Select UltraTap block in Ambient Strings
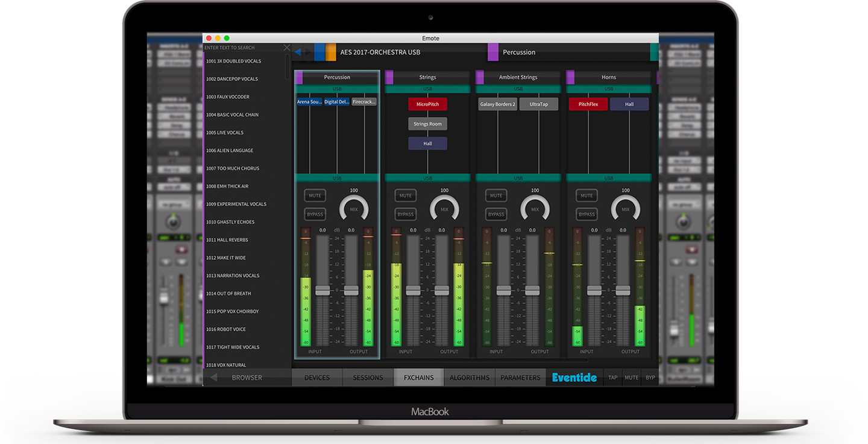 tap(539, 104)
